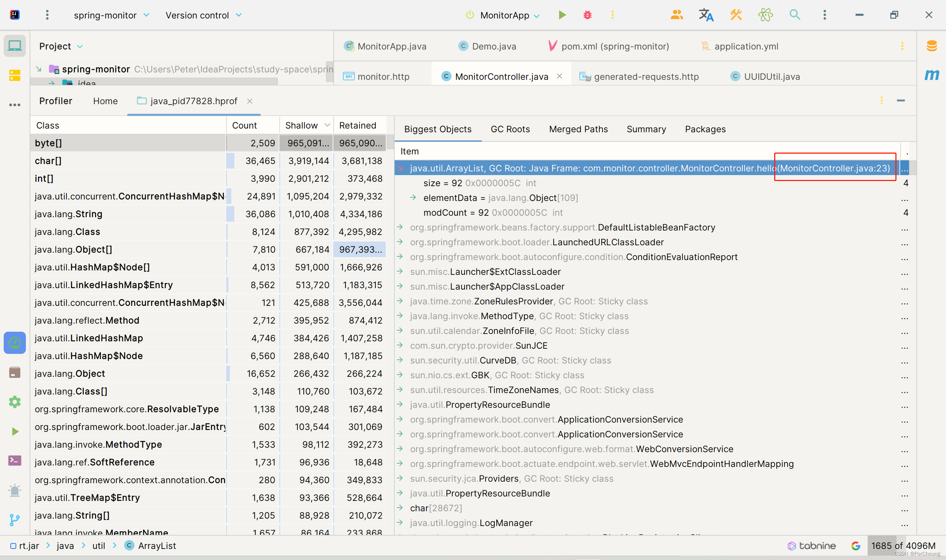Click the memory indicator 1685 of 4096M

(x=903, y=545)
